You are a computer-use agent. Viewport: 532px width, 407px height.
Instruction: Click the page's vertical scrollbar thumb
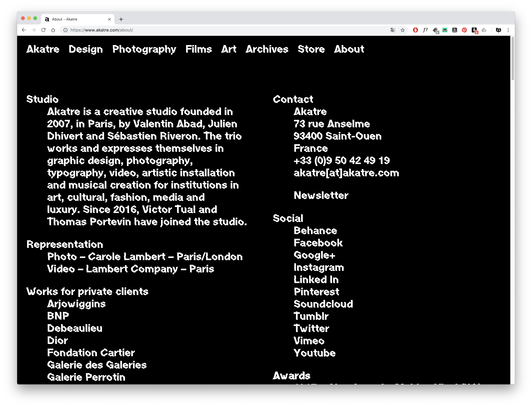click(x=512, y=58)
